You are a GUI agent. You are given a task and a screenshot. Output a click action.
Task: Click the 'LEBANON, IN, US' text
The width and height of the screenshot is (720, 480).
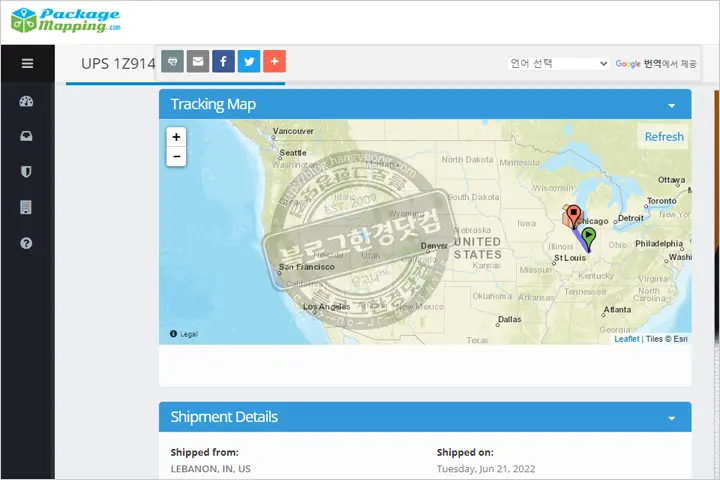[211, 469]
